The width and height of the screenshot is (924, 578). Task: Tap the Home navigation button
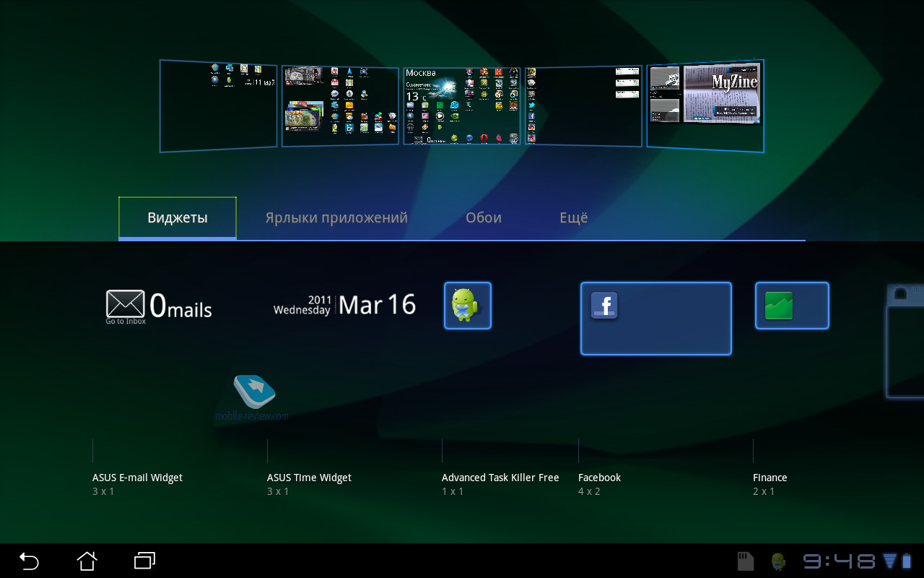87,561
